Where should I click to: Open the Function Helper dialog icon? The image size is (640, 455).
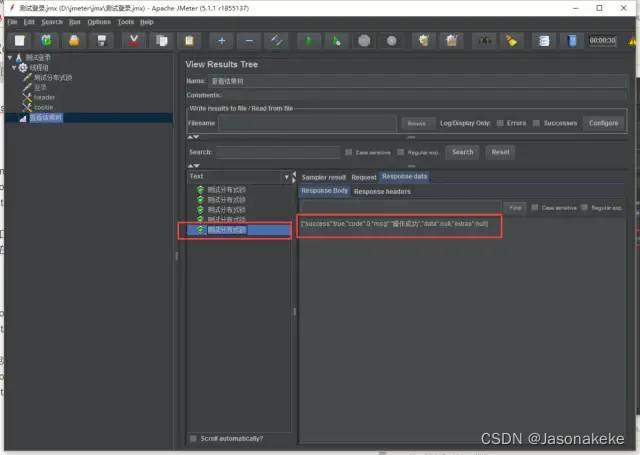tap(544, 40)
